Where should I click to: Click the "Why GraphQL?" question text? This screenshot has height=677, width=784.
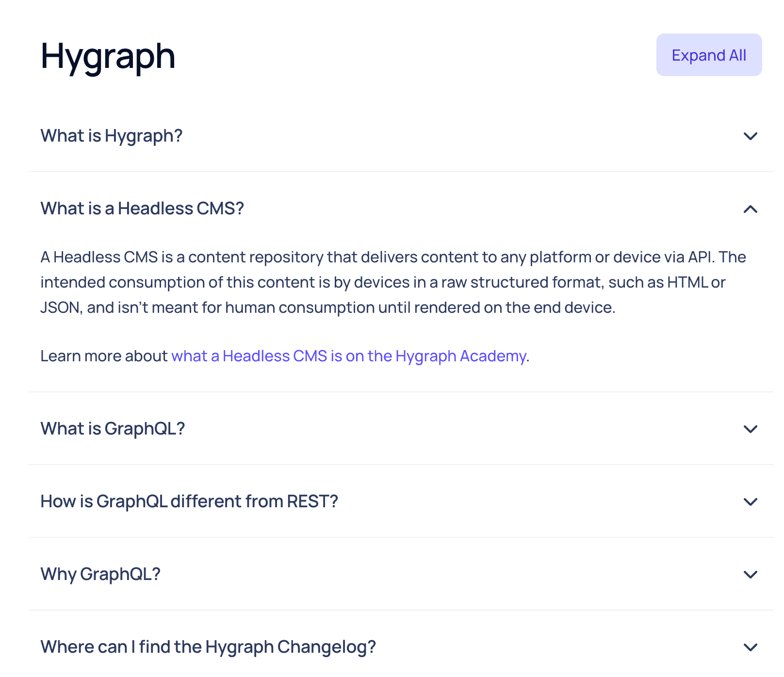tap(100, 574)
